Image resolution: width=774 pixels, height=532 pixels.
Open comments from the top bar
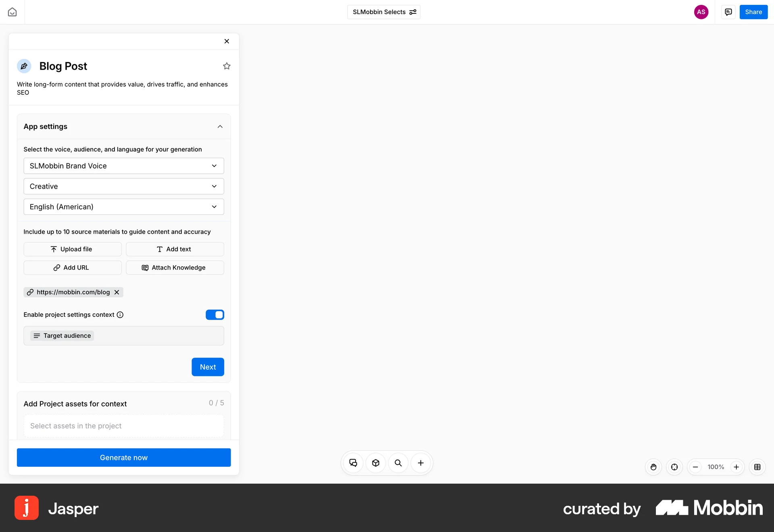pos(728,12)
